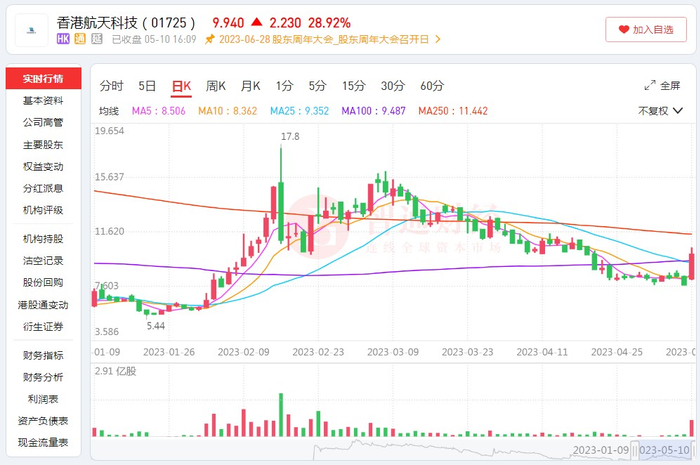The width and height of the screenshot is (700, 465).
Task: Open 利润表 in the sidebar
Action: (x=43, y=399)
